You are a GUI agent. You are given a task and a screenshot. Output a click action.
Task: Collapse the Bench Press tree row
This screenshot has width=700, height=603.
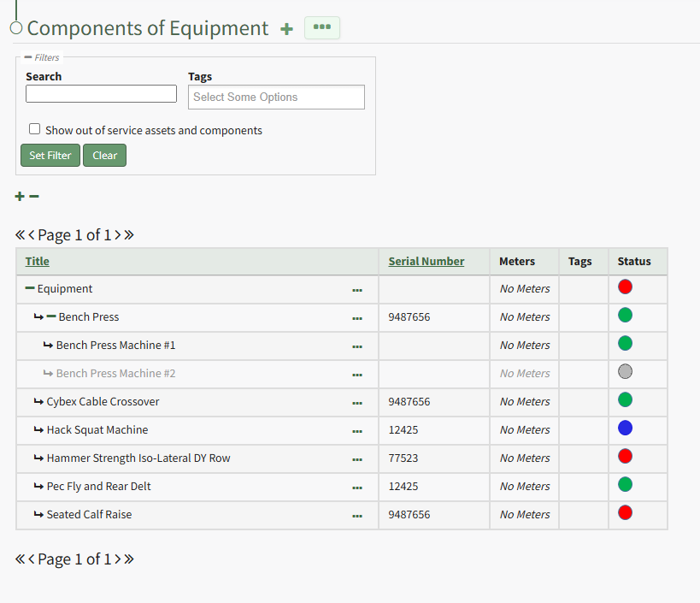point(51,317)
